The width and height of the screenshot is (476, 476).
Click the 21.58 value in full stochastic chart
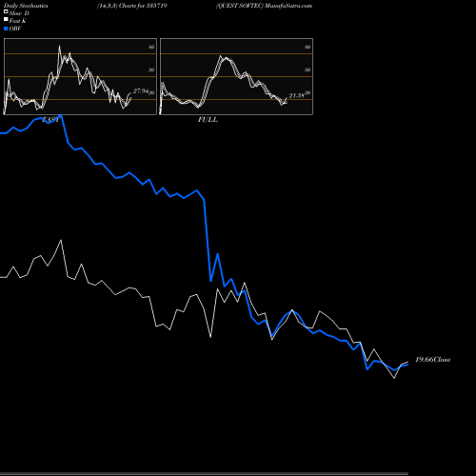(296, 95)
